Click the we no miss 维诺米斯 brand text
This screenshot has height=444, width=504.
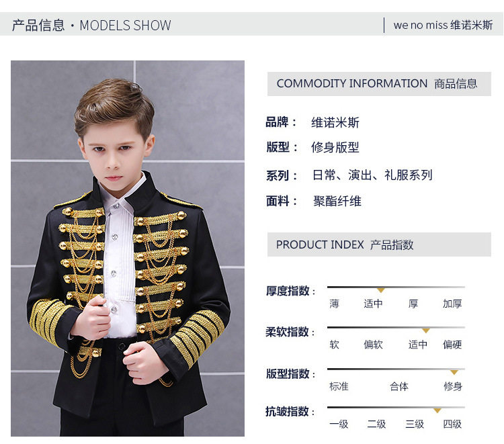tap(443, 25)
